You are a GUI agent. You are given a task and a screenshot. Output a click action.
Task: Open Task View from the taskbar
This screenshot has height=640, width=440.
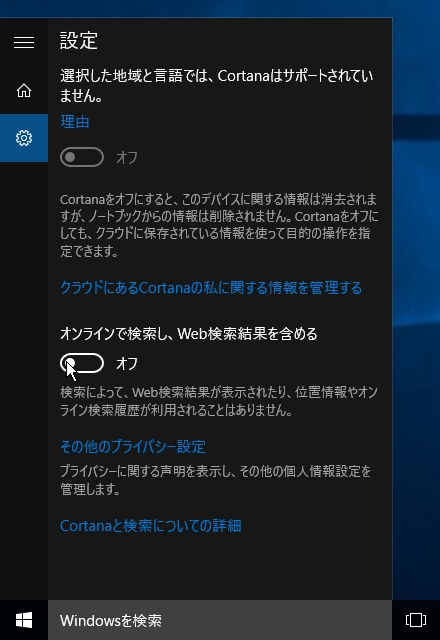pyautogui.click(x=416, y=620)
